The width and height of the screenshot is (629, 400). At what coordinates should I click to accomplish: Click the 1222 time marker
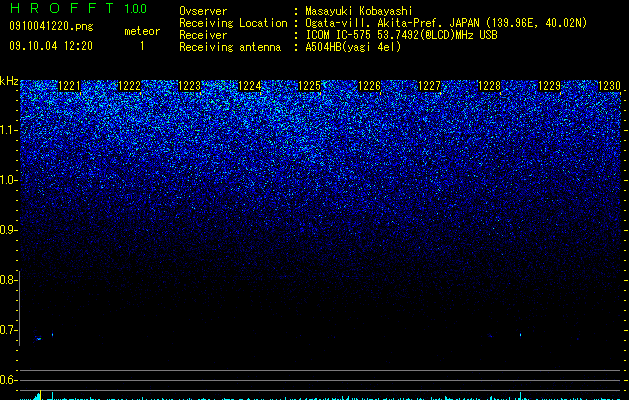(x=130, y=86)
